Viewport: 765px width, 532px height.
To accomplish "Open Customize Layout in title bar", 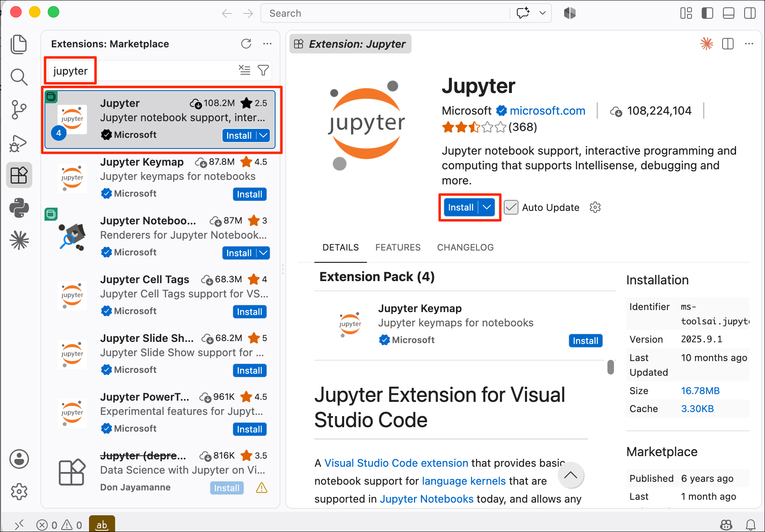I will (x=686, y=13).
